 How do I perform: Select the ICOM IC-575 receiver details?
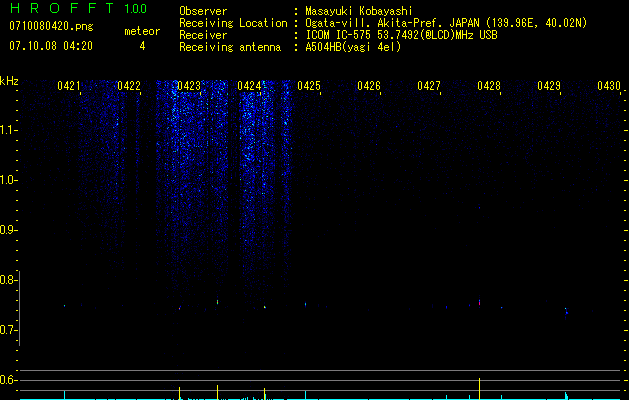401,35
